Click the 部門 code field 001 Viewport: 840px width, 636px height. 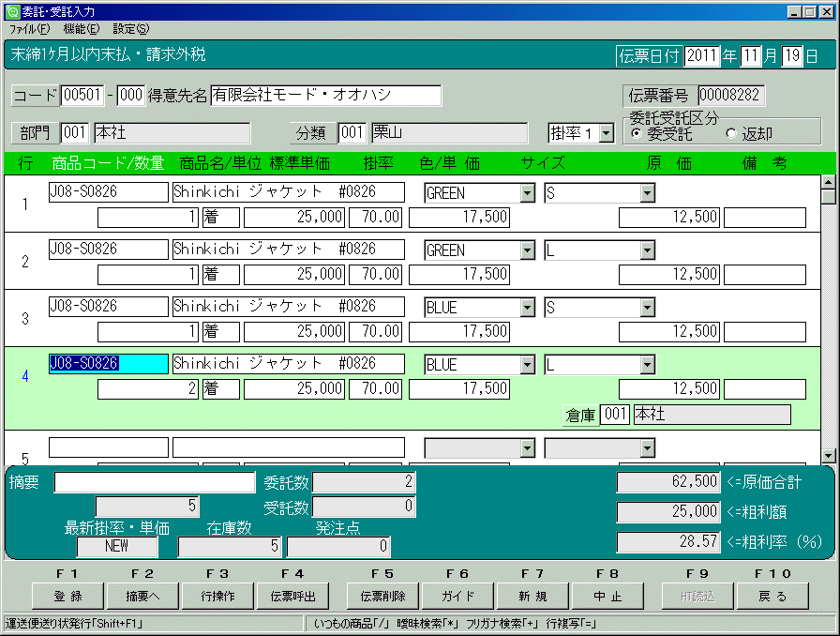click(75, 132)
